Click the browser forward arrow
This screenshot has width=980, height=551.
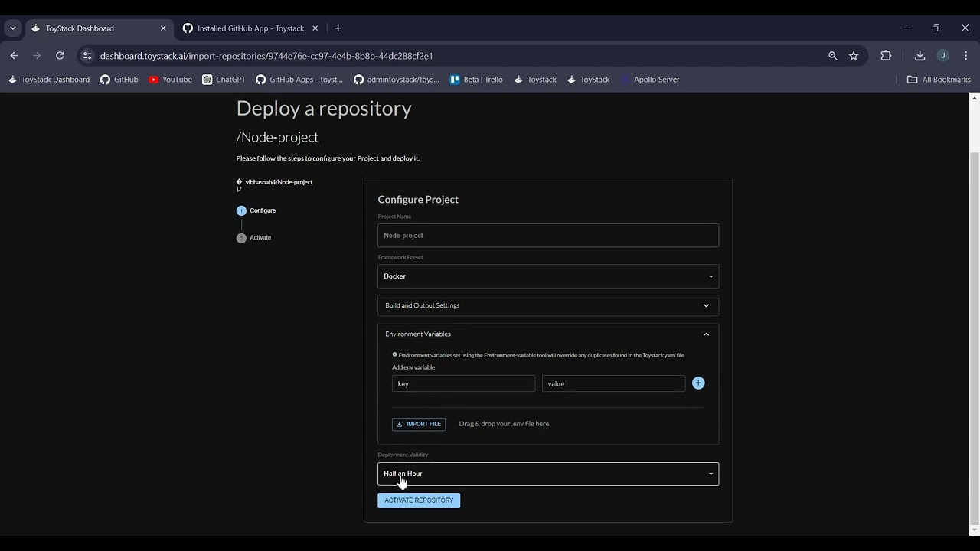pos(37,56)
